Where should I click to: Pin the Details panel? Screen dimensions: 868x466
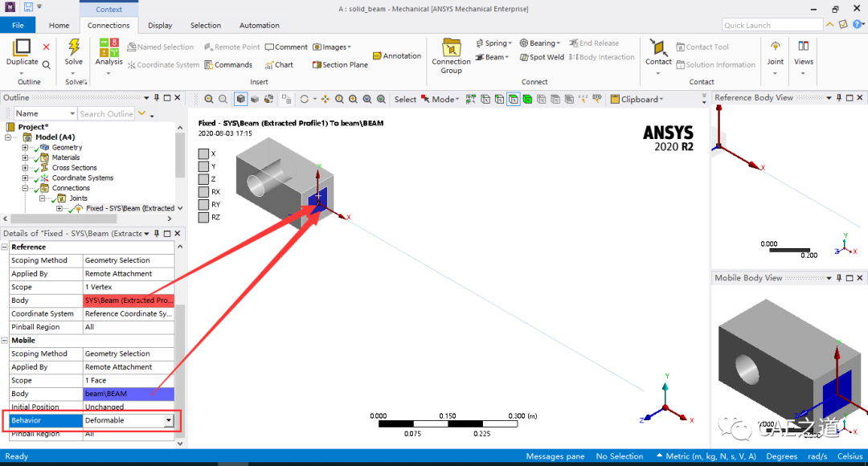pos(157,234)
